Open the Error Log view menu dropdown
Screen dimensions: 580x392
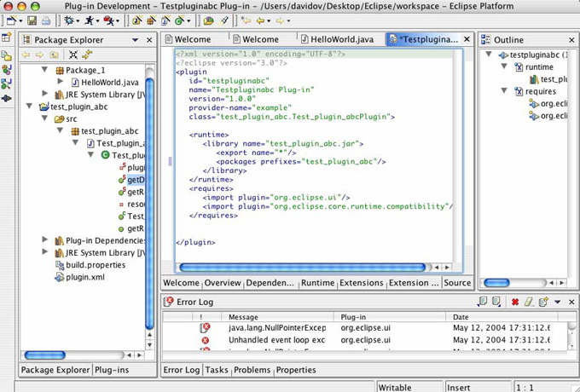click(x=557, y=302)
